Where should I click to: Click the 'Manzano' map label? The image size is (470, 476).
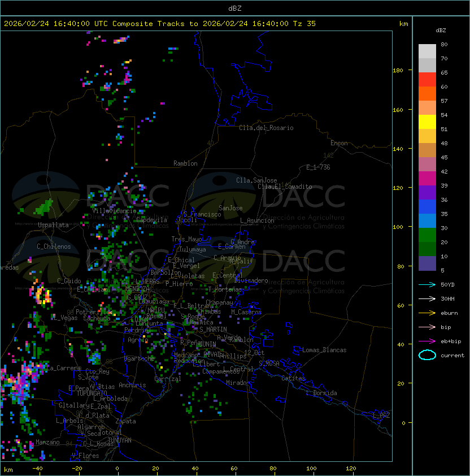[x=47, y=442]
